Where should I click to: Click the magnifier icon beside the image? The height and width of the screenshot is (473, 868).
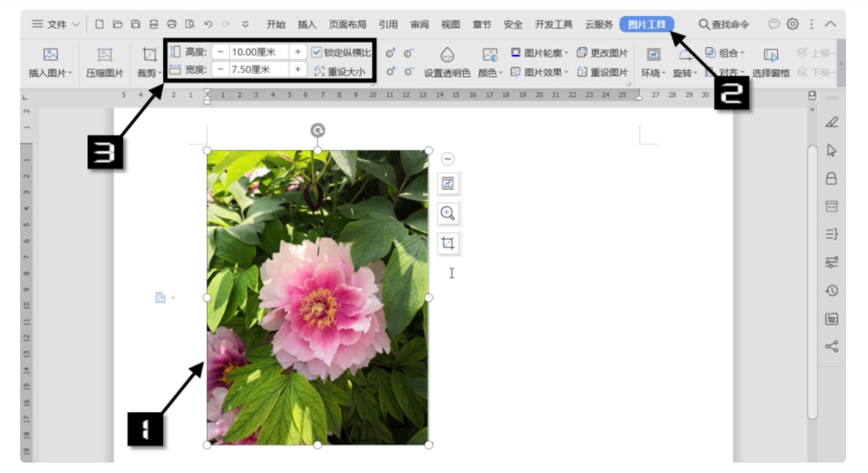click(449, 213)
